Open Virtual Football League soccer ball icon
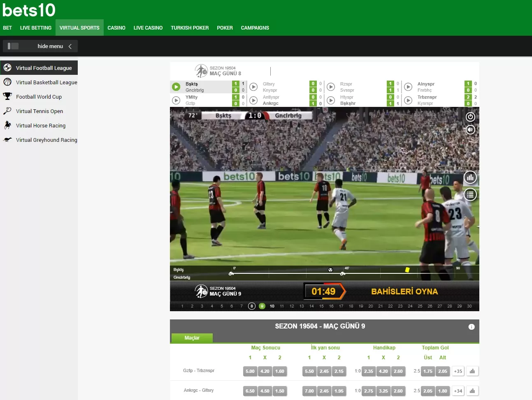 point(7,67)
